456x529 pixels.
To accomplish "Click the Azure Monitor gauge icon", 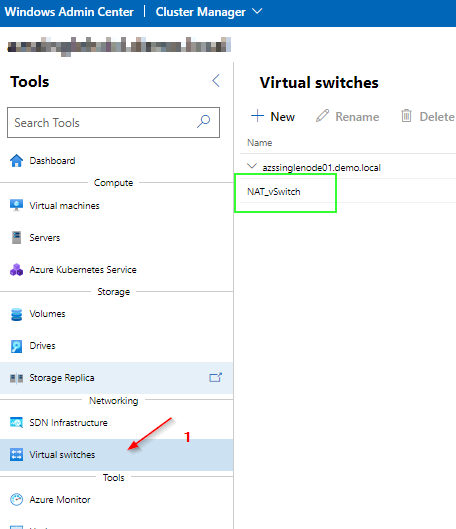I will [16, 499].
